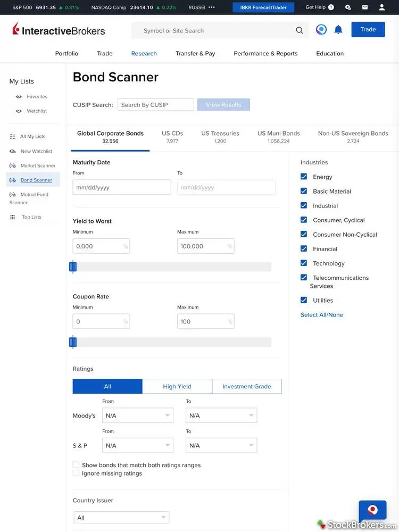
Task: Switch to US CDs tab
Action: [x=172, y=137]
